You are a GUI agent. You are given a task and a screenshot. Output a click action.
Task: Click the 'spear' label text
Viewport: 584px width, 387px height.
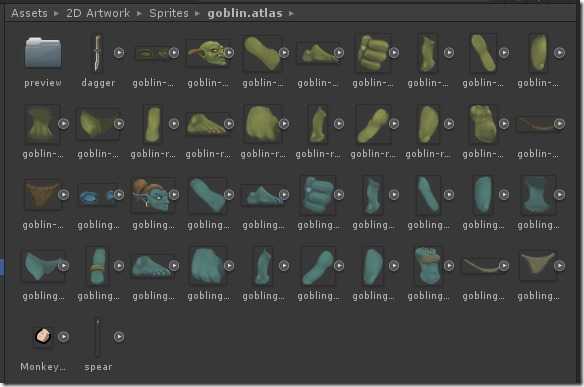pyautogui.click(x=98, y=367)
